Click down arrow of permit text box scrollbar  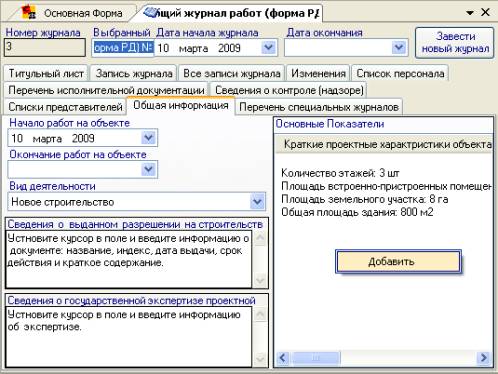(x=260, y=280)
